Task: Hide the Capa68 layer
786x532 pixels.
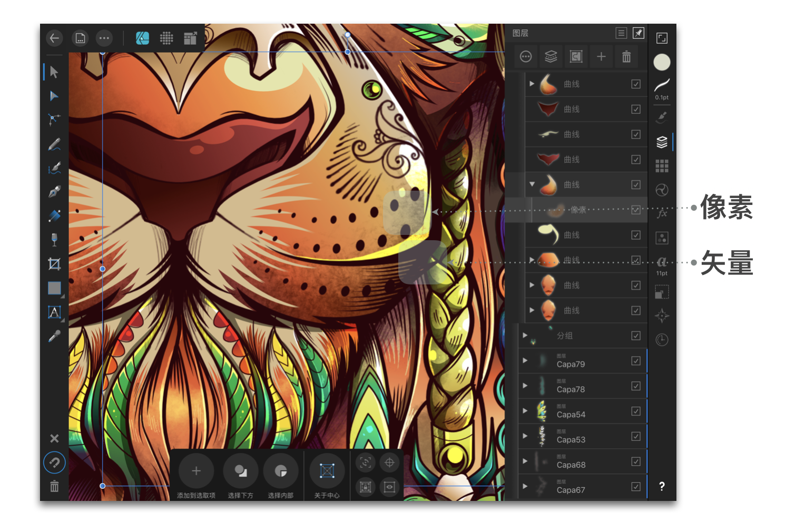Action: pyautogui.click(x=636, y=461)
